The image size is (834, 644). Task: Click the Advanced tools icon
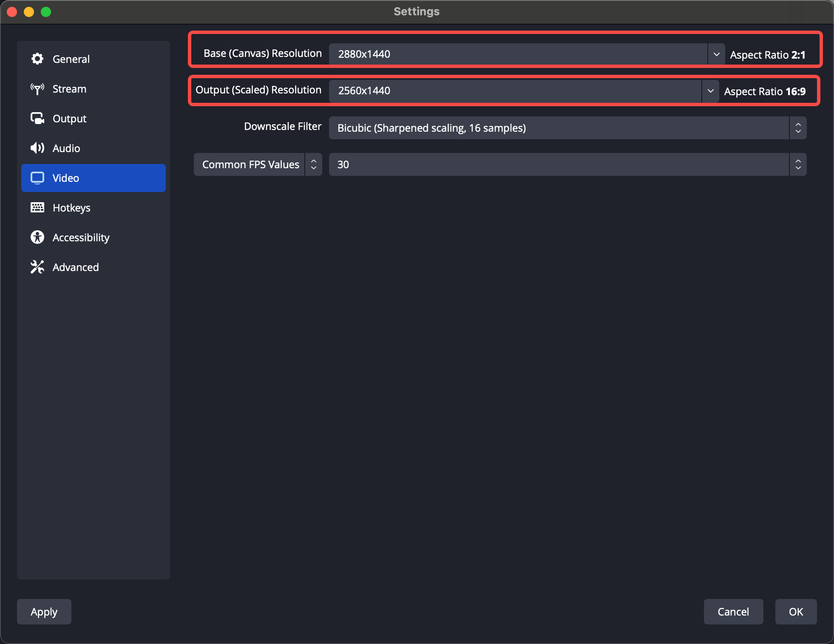pos(37,267)
